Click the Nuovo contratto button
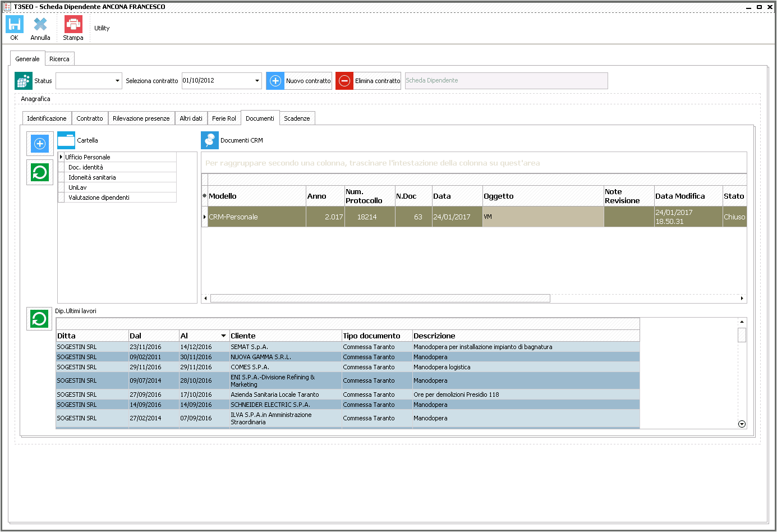 (x=299, y=81)
